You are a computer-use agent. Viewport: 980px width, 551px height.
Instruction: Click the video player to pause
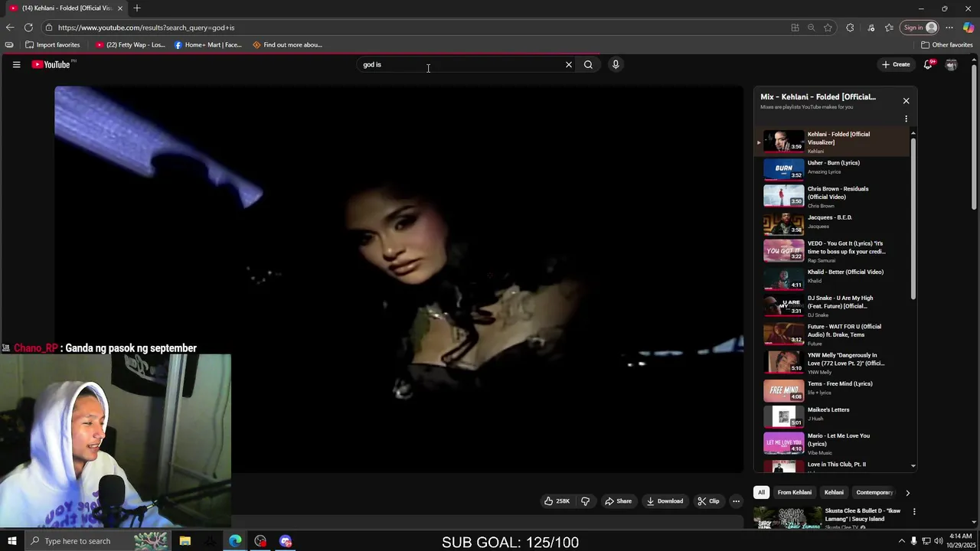click(398, 279)
